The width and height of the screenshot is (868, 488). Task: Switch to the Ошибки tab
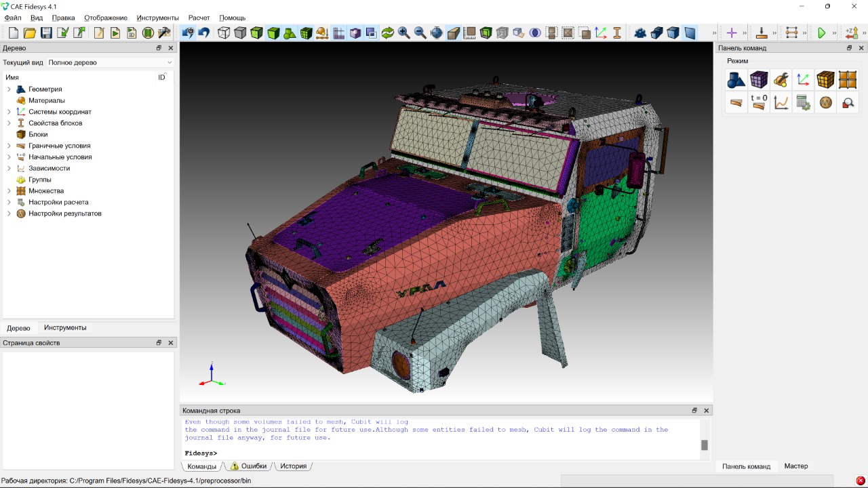pyautogui.click(x=249, y=466)
